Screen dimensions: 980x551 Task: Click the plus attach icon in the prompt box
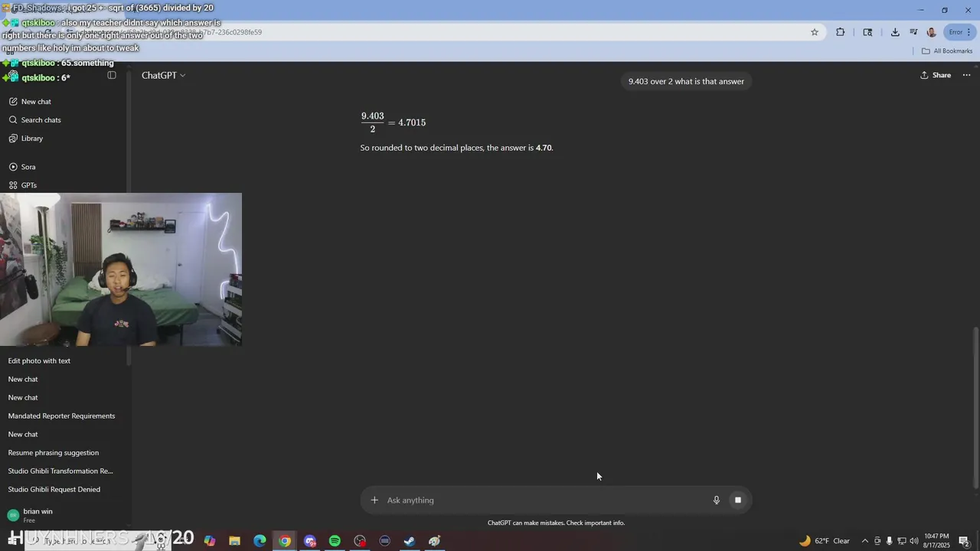pos(374,500)
